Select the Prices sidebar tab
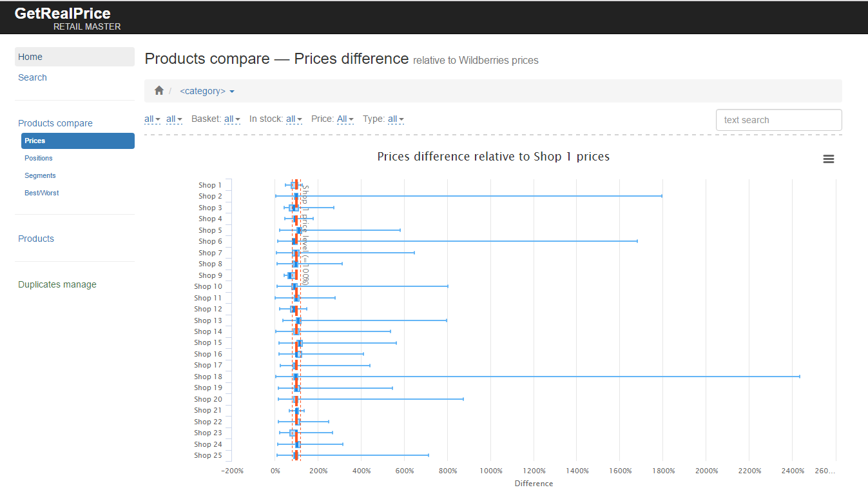Screen dimensions: 868x501 (x=78, y=141)
